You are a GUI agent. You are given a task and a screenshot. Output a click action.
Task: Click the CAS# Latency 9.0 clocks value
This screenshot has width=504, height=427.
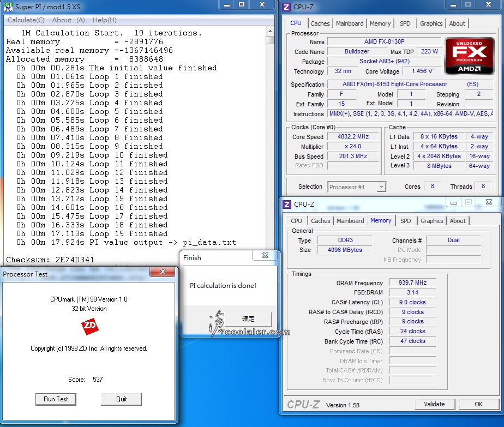pos(412,302)
